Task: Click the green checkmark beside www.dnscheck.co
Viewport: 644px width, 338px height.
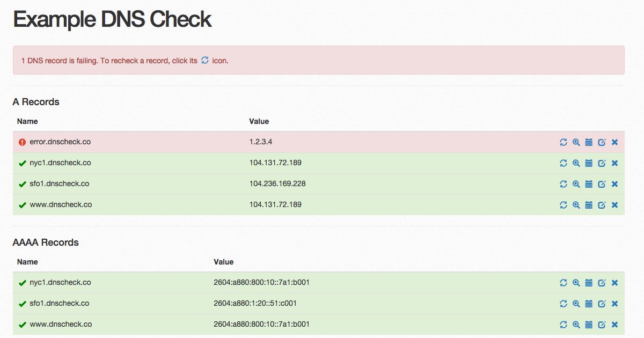Action: [x=21, y=205]
